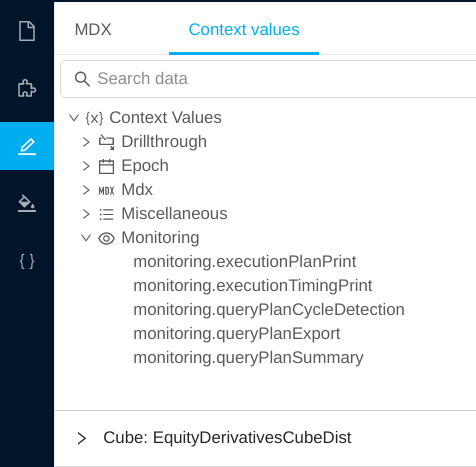Select monitoring.executionPlanPrint item
This screenshot has width=476, height=467.
pyautogui.click(x=245, y=262)
